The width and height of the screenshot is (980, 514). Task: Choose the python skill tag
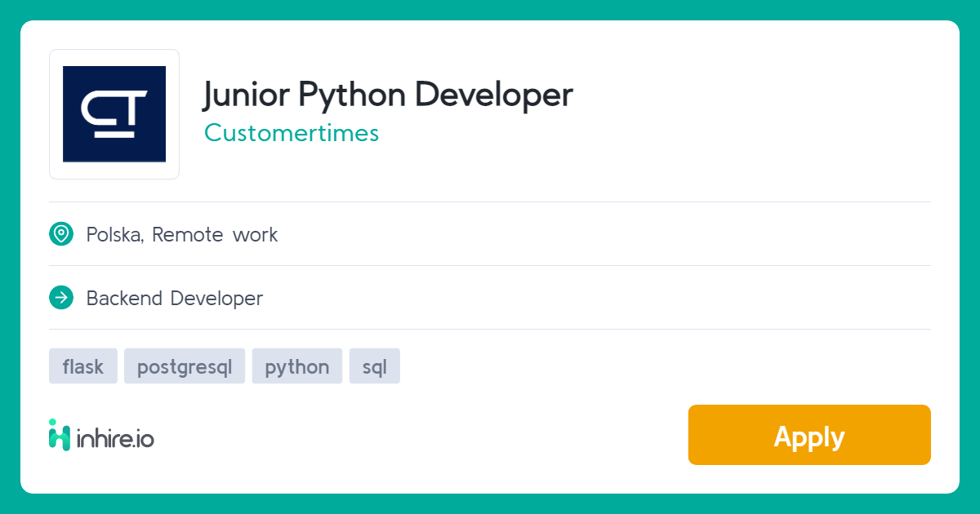tap(297, 366)
